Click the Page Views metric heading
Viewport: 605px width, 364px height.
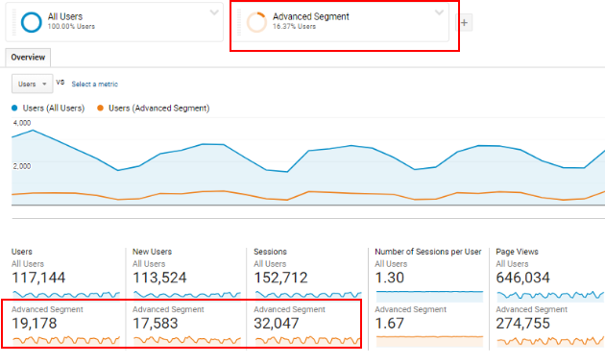pyautogui.click(x=517, y=252)
